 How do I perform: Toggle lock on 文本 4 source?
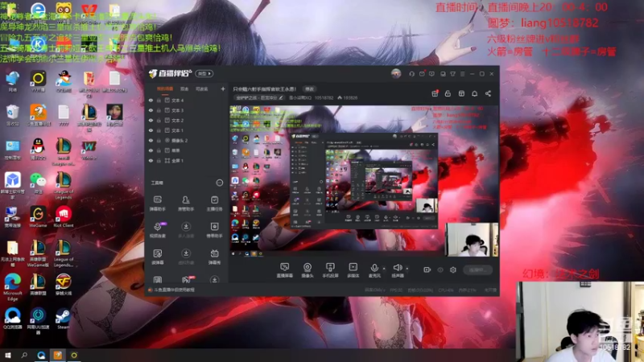pos(159,100)
